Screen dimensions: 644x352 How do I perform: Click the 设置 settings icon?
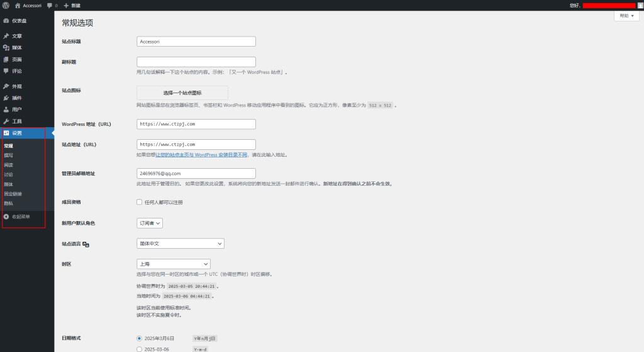coord(6,133)
